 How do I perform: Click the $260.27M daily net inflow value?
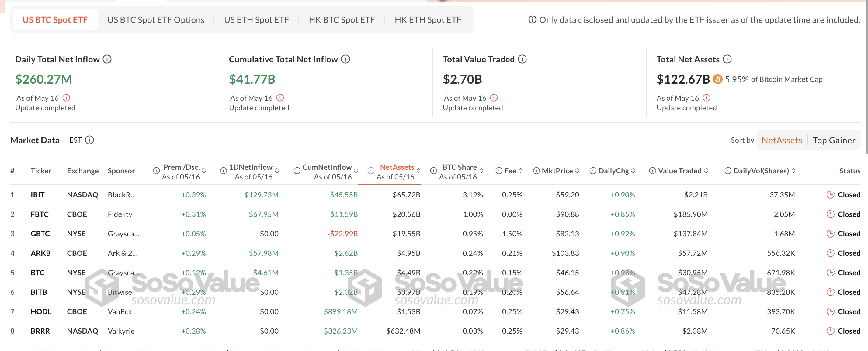coord(44,79)
